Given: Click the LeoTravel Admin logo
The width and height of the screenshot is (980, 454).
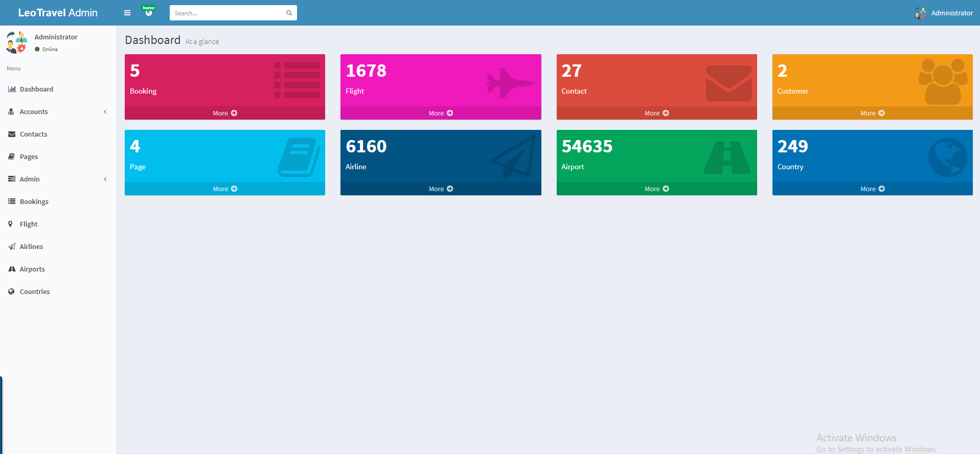Looking at the screenshot, I should pos(58,13).
